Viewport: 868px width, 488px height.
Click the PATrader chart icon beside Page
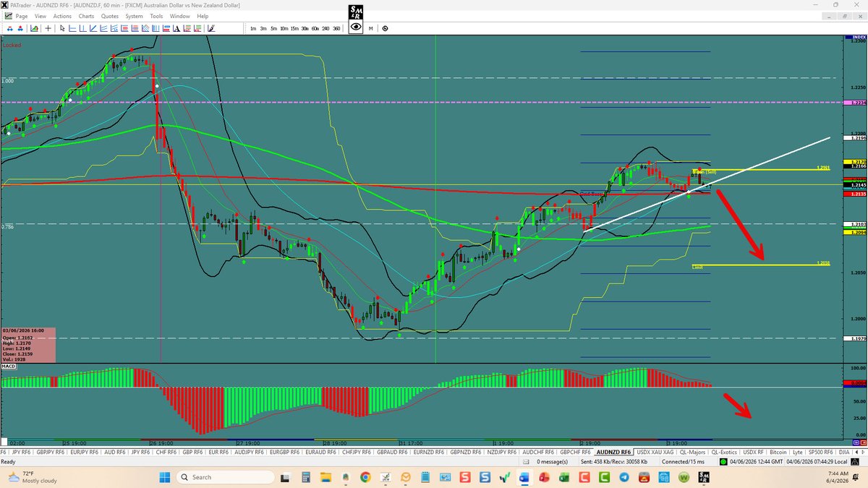pyautogui.click(x=8, y=16)
